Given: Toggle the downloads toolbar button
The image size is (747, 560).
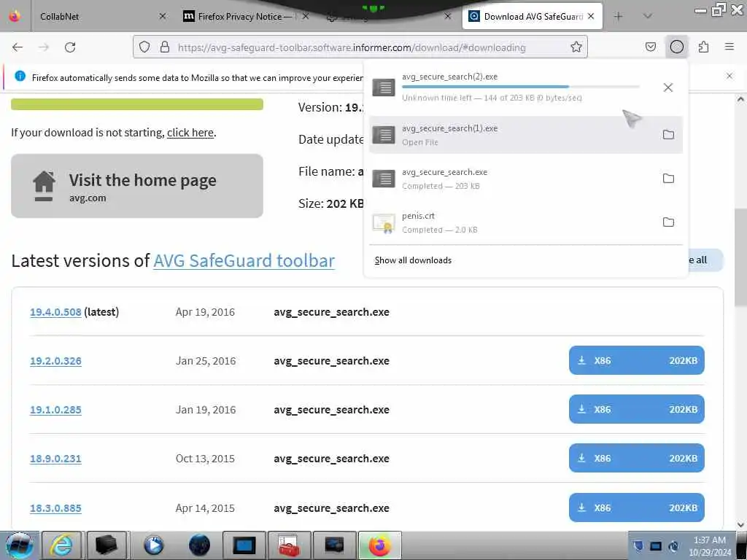Looking at the screenshot, I should coord(676,47).
